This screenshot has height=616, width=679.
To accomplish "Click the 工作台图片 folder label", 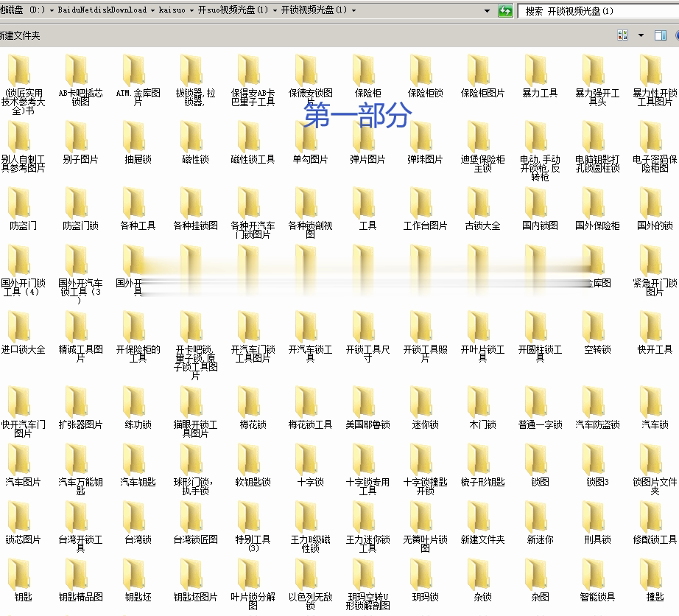I will (425, 226).
